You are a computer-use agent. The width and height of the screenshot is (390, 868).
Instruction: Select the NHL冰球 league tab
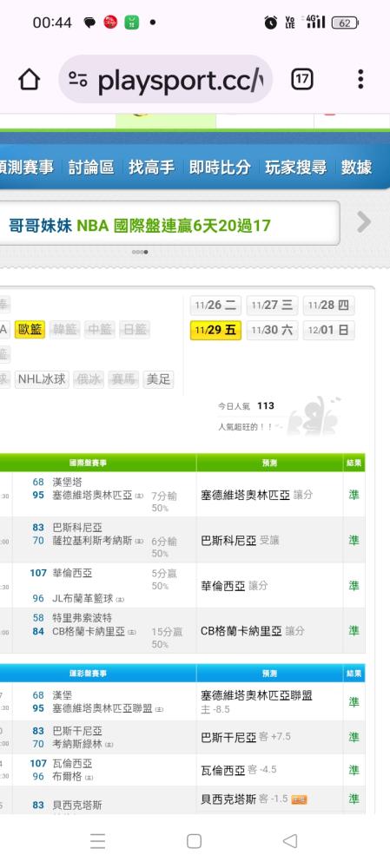(42, 380)
